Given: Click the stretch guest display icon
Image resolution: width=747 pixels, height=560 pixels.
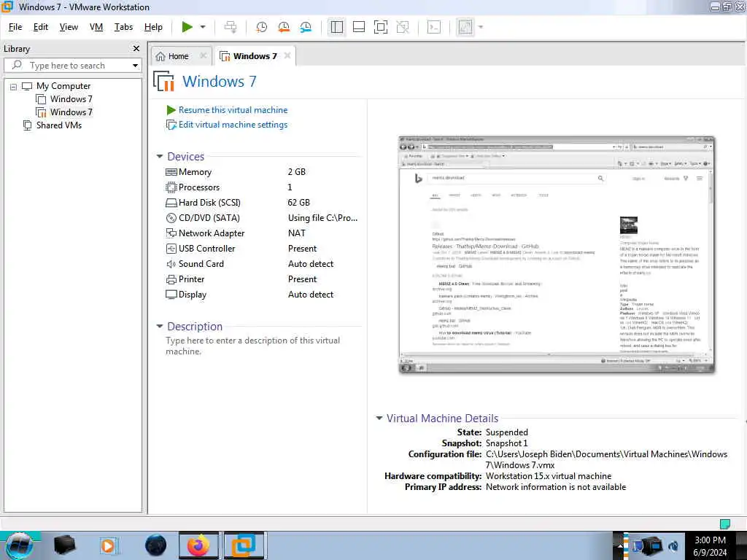Looking at the screenshot, I should (x=465, y=27).
